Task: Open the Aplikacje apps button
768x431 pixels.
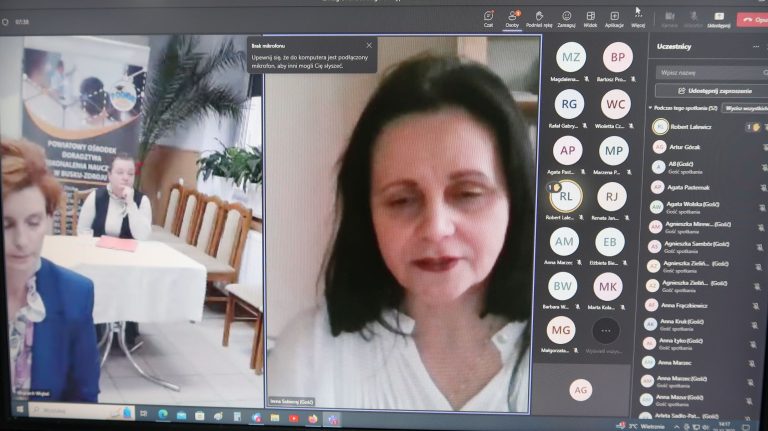Action: (x=614, y=19)
